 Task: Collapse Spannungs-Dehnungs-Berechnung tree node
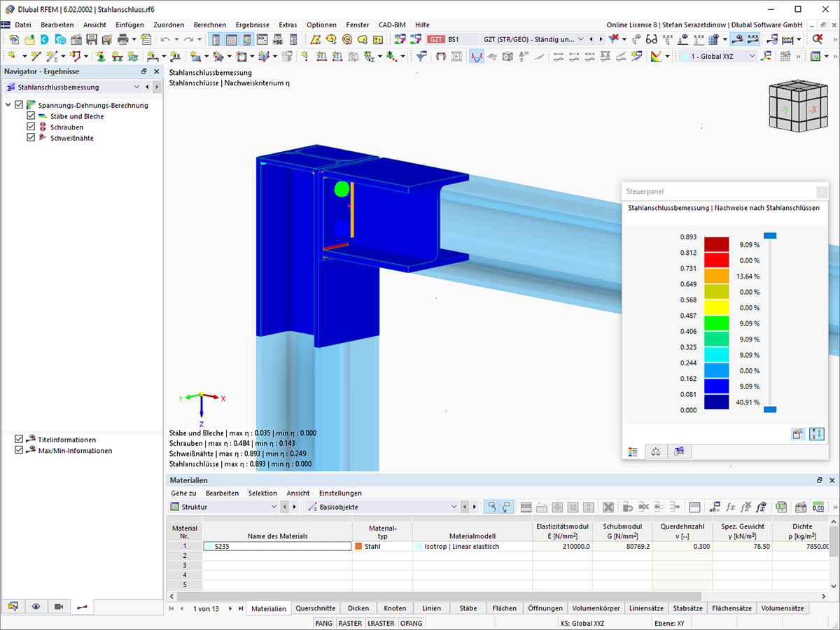coord(8,105)
